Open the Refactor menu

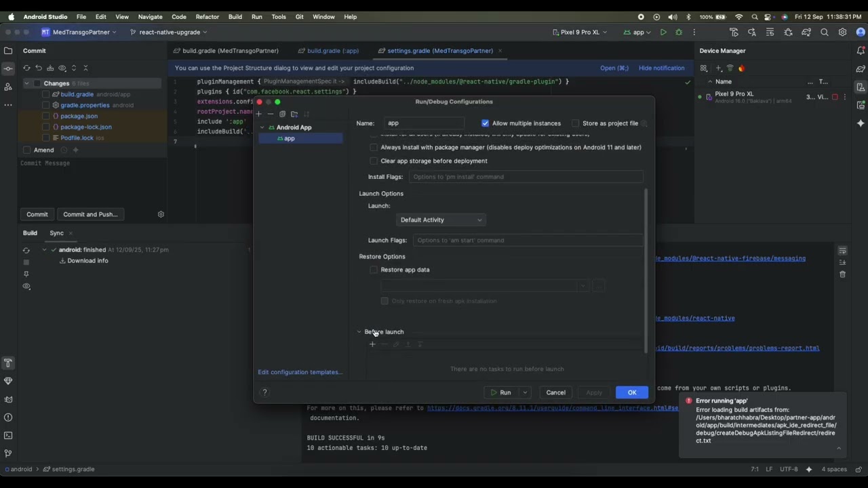(207, 17)
